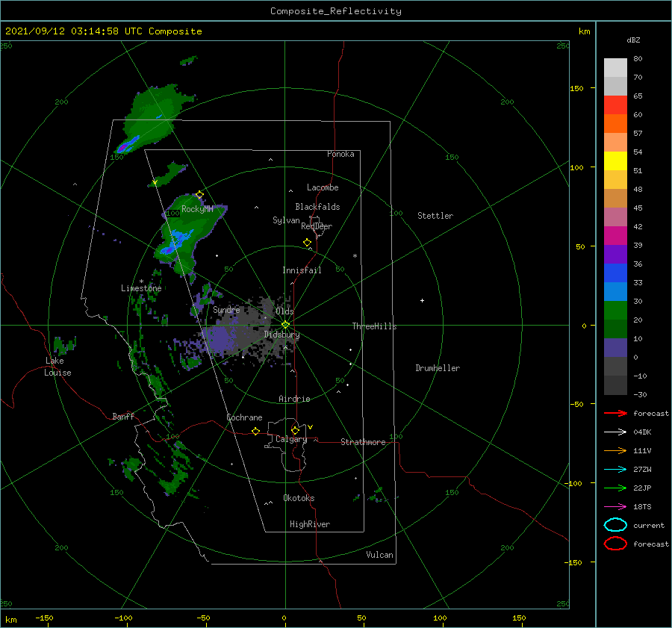This screenshot has height=628, width=672.
Task: Select the yellow diamond at radar center
Action: click(x=285, y=325)
